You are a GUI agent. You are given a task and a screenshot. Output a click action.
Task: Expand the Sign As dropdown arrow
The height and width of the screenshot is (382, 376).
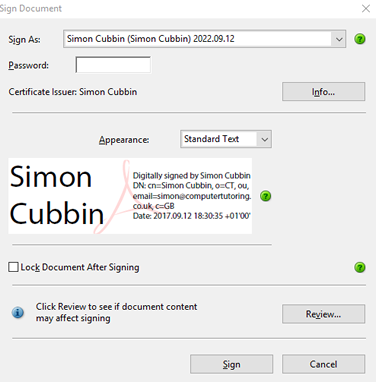point(339,39)
